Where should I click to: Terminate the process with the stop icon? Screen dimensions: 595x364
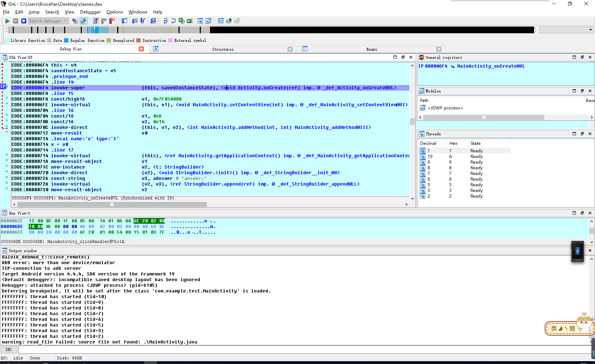tap(23, 21)
